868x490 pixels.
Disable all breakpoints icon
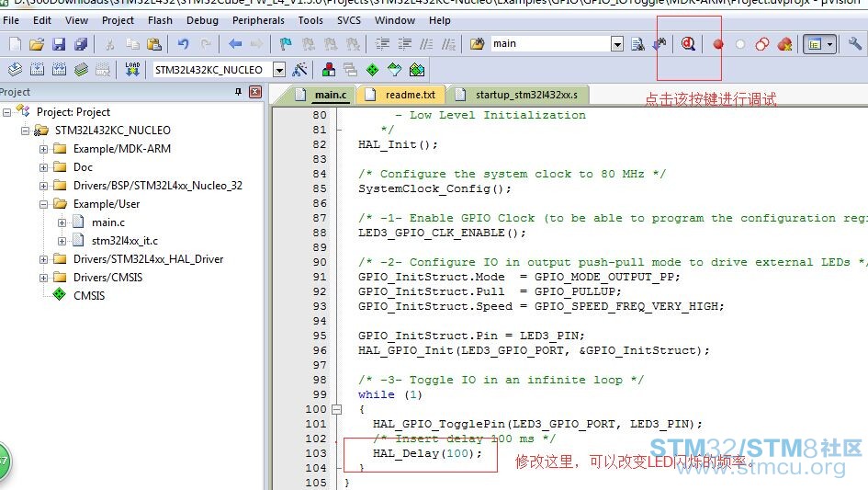point(762,44)
